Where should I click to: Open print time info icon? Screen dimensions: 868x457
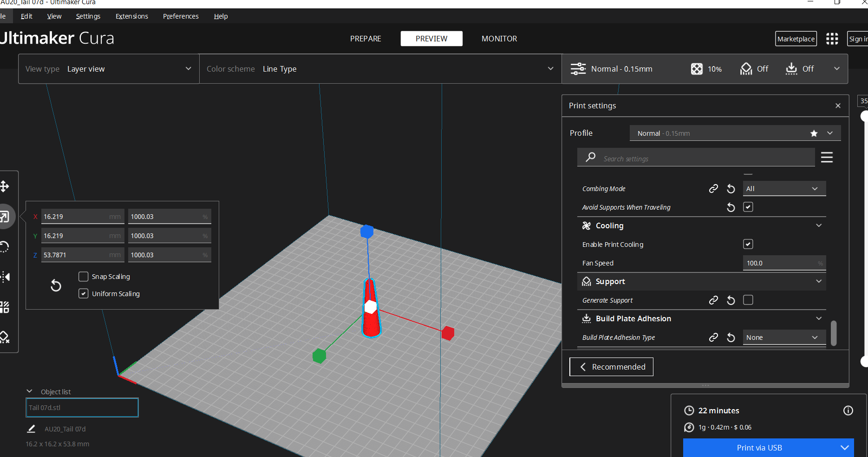[848, 411]
